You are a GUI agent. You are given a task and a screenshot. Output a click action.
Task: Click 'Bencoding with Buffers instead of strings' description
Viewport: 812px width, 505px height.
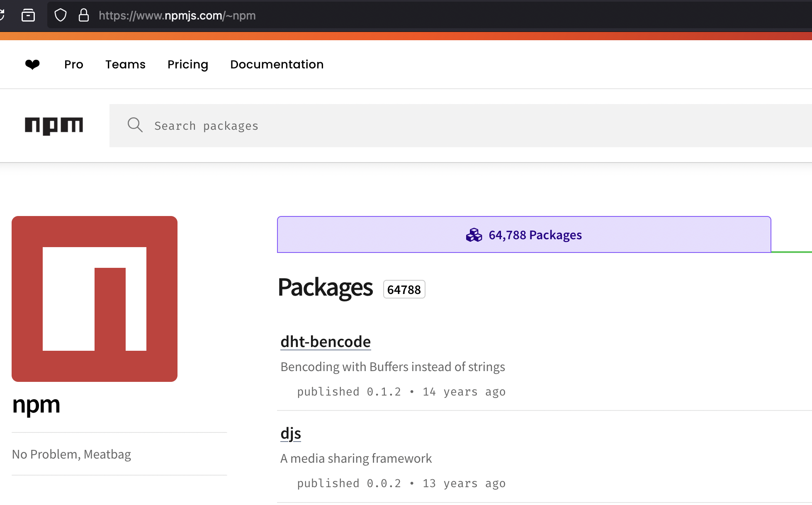tap(393, 367)
